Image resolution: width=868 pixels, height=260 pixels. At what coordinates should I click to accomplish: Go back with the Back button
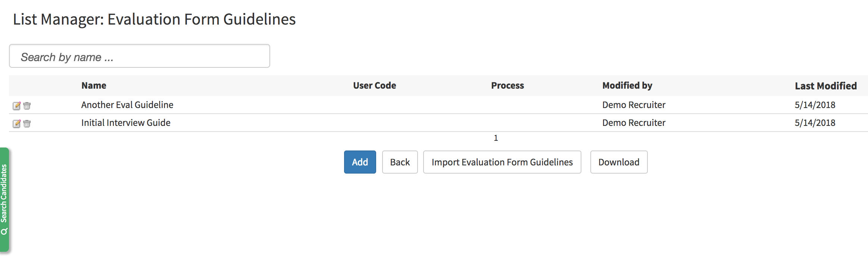coord(400,162)
